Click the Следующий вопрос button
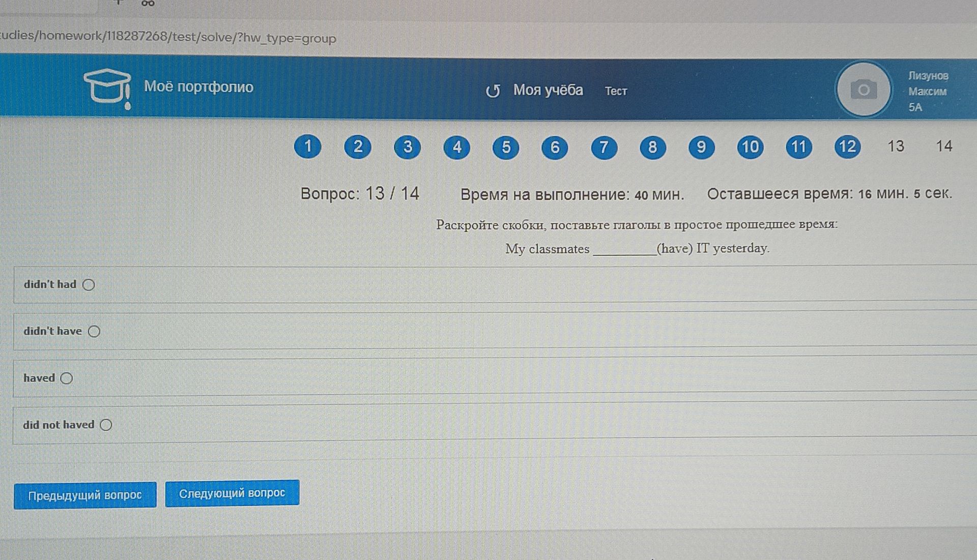977x560 pixels. 232,493
